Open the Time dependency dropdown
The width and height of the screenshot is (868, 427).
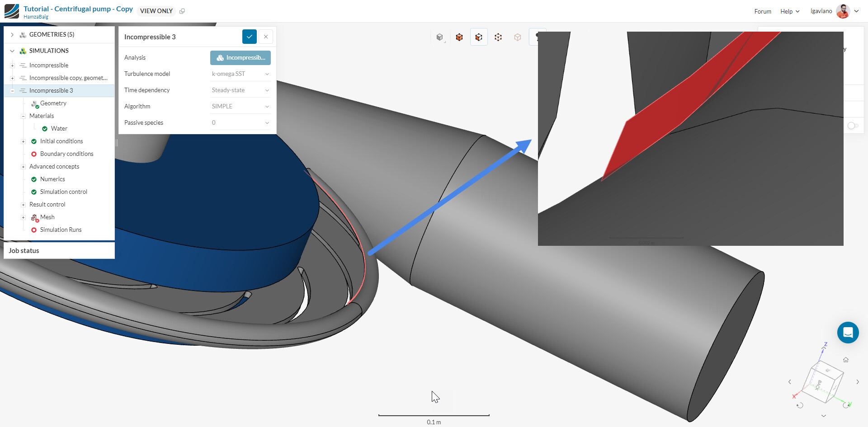point(241,90)
